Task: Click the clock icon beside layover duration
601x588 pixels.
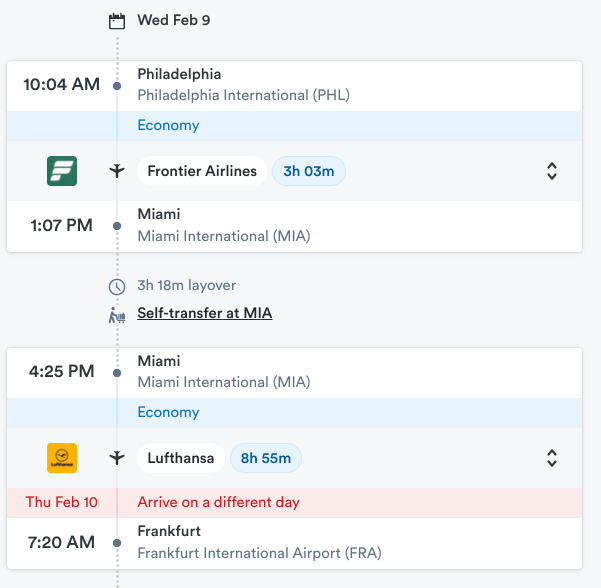Action: pyautogui.click(x=117, y=287)
